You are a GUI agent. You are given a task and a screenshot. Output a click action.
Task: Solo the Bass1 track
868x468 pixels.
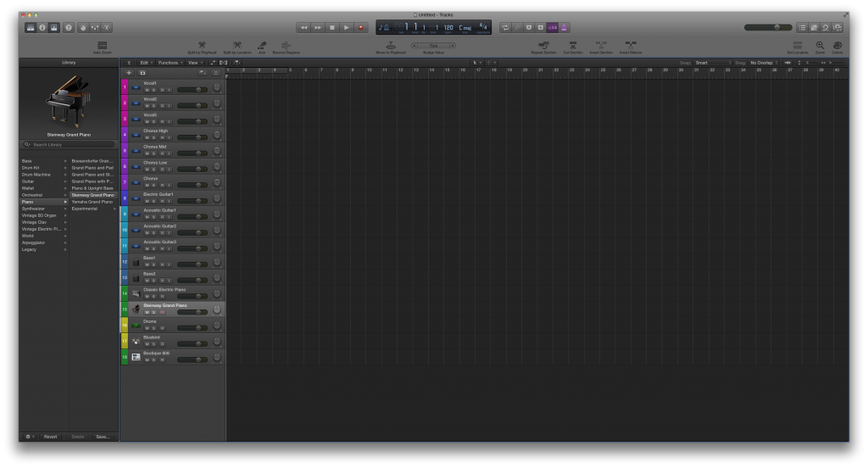pos(154,265)
